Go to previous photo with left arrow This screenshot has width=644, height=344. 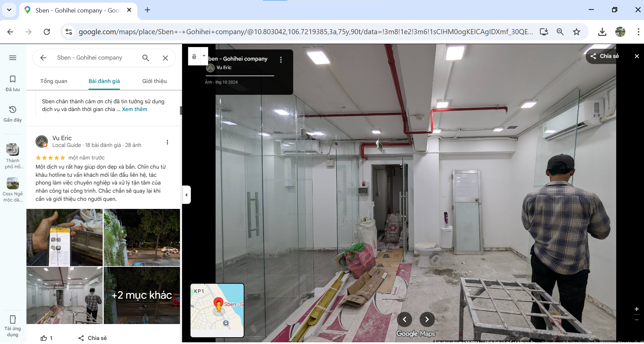pos(405,319)
